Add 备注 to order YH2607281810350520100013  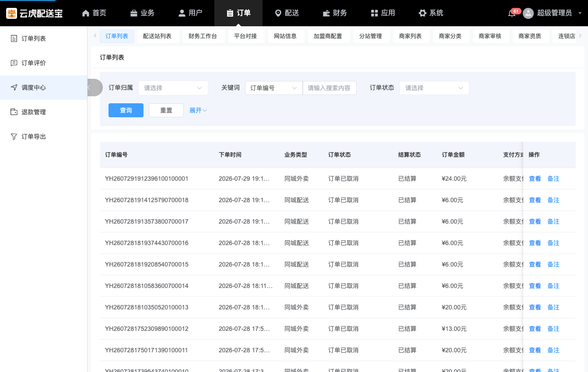point(553,307)
